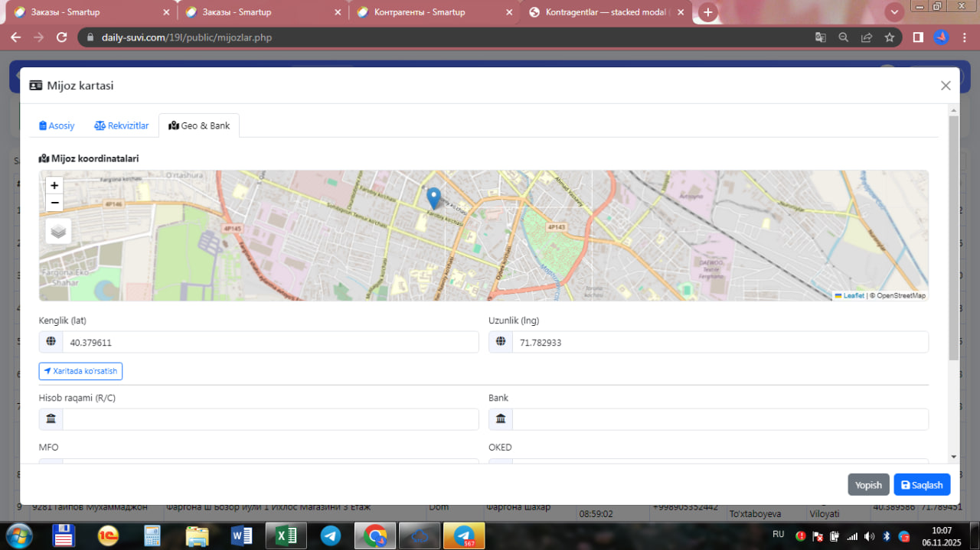Open the Leaflet attribution link
980x550 pixels.
click(x=853, y=296)
